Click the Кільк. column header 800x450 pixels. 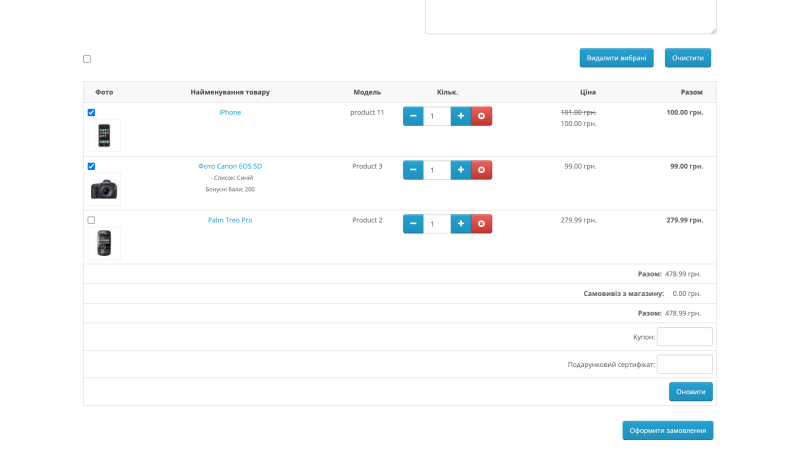coord(447,92)
